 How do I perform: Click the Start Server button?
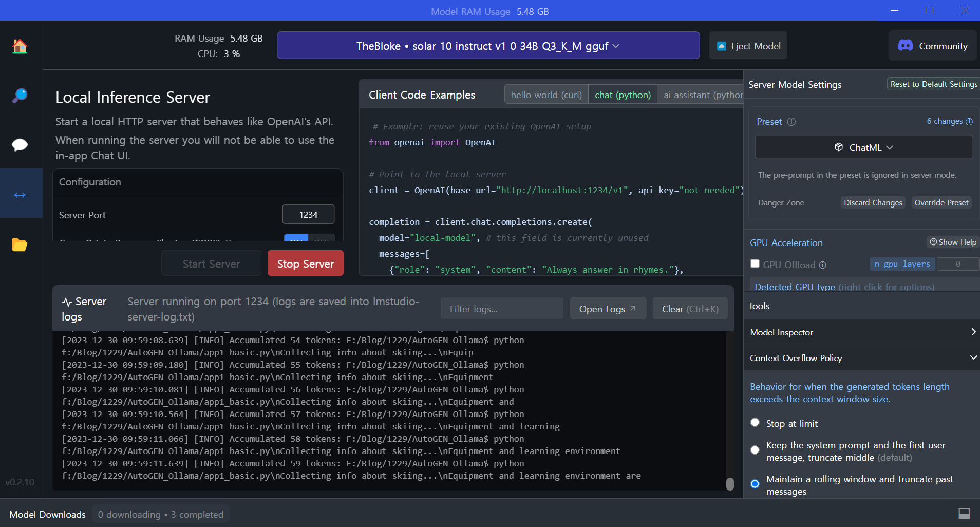[x=211, y=263]
